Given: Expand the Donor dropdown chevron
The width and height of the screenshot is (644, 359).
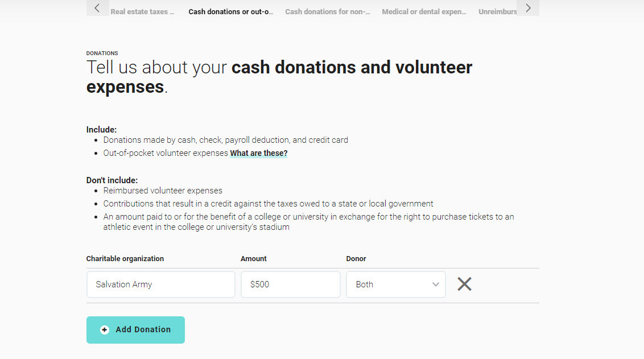Looking at the screenshot, I should tap(435, 284).
